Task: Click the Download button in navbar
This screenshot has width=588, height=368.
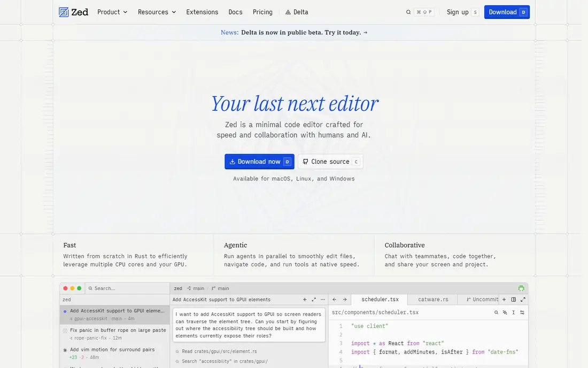Action: [x=507, y=12]
